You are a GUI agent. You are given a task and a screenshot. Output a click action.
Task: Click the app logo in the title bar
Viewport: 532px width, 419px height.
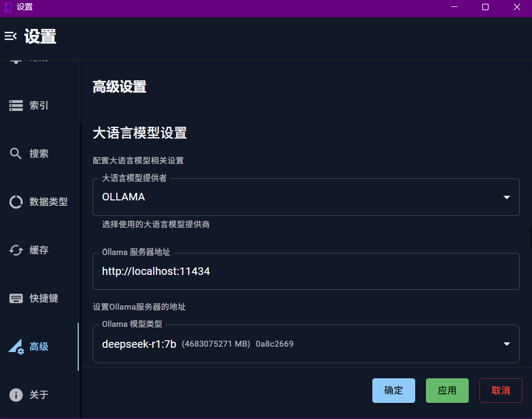point(6,7)
